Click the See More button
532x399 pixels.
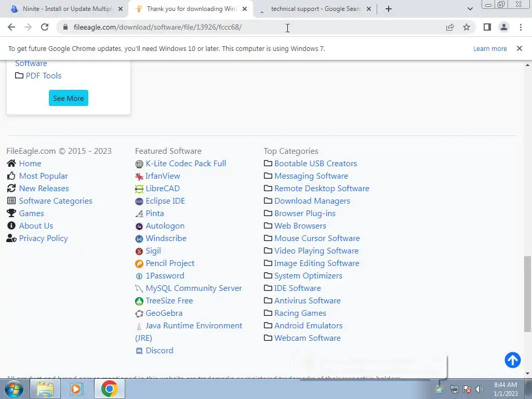(68, 98)
